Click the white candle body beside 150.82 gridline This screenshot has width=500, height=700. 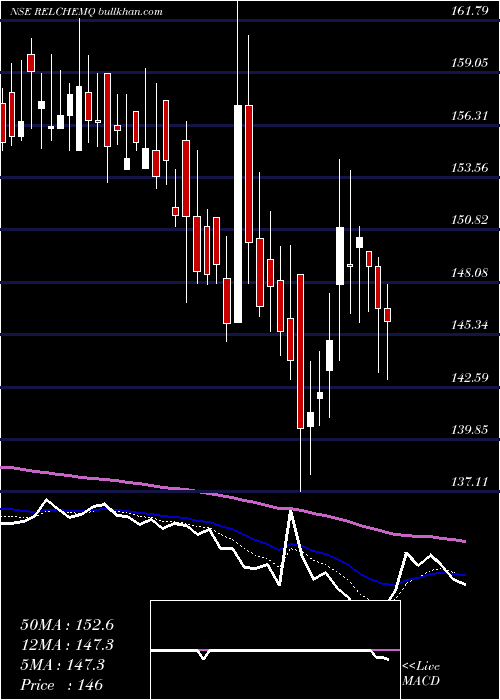(340, 256)
